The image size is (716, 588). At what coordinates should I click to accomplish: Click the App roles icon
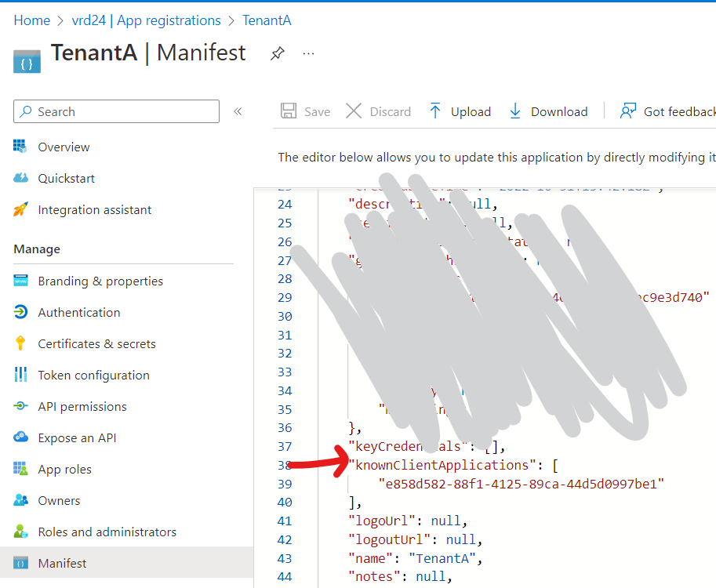pyautogui.click(x=20, y=468)
